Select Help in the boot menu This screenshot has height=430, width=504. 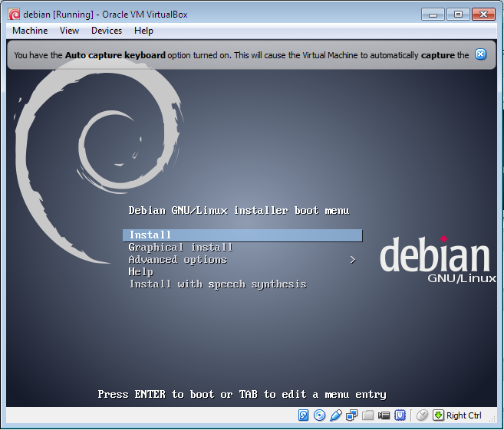coord(141,271)
